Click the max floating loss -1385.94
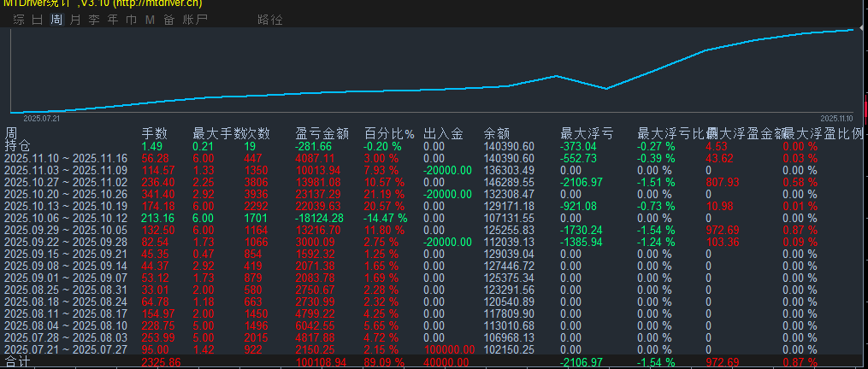Image resolution: width=868 pixels, height=369 pixels. (582, 242)
